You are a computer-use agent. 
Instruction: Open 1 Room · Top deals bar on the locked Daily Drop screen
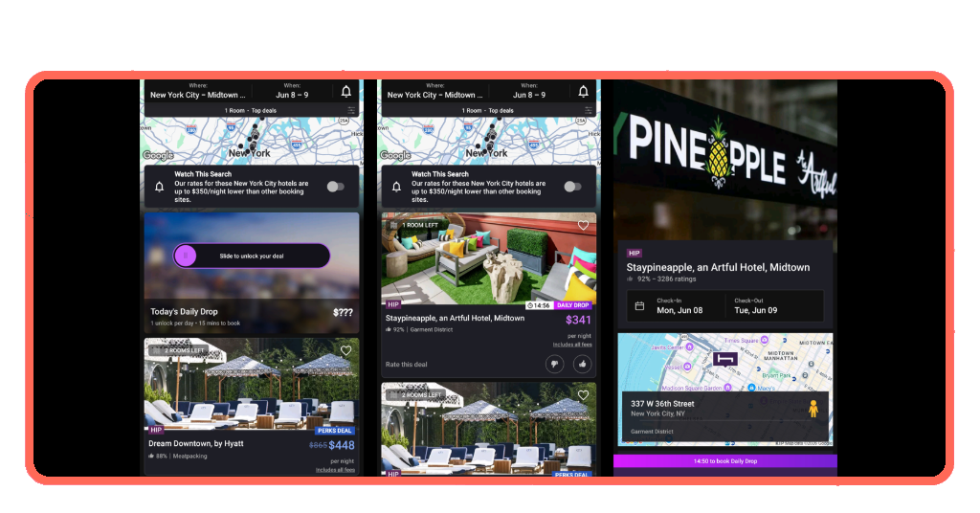(251, 111)
